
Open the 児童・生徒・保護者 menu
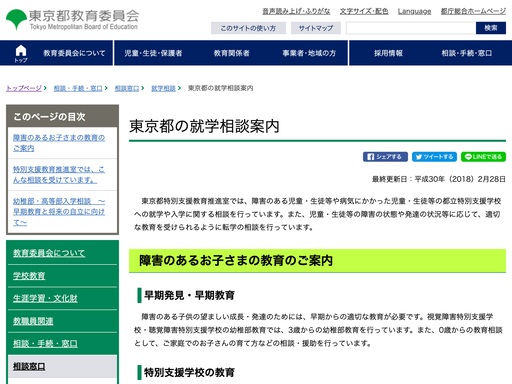pos(153,53)
